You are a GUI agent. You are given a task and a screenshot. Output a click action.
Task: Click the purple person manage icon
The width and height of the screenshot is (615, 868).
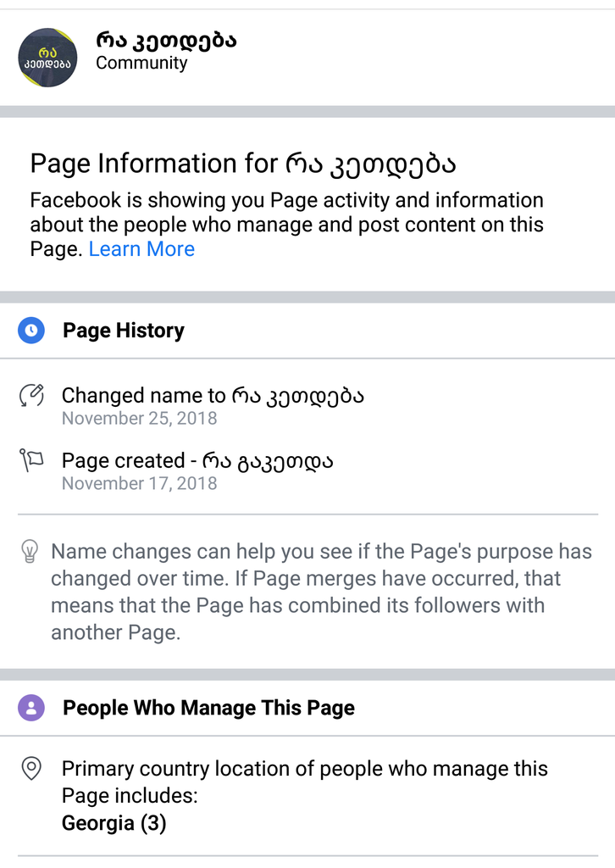coord(31,708)
